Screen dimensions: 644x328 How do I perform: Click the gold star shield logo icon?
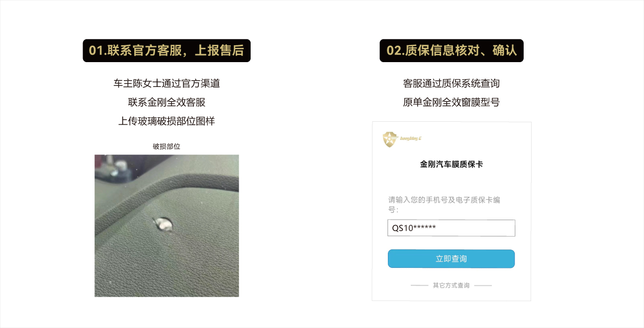point(390,139)
